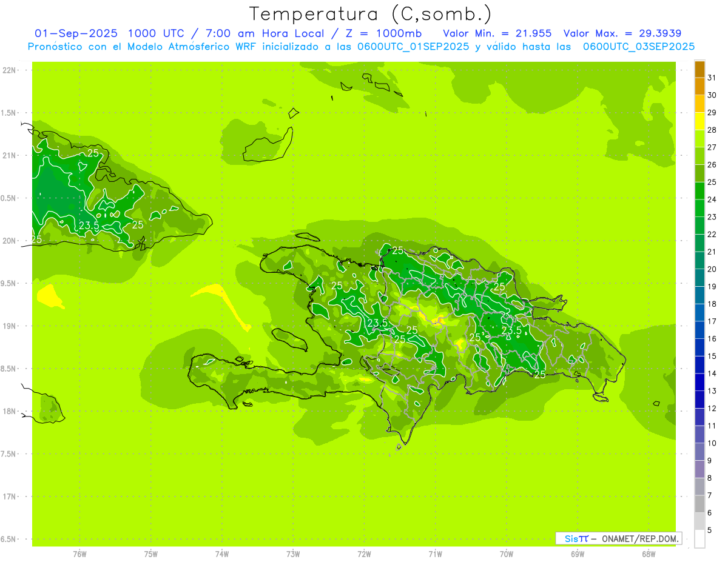
Task: Click the '29' legend scale value
Action: point(712,112)
